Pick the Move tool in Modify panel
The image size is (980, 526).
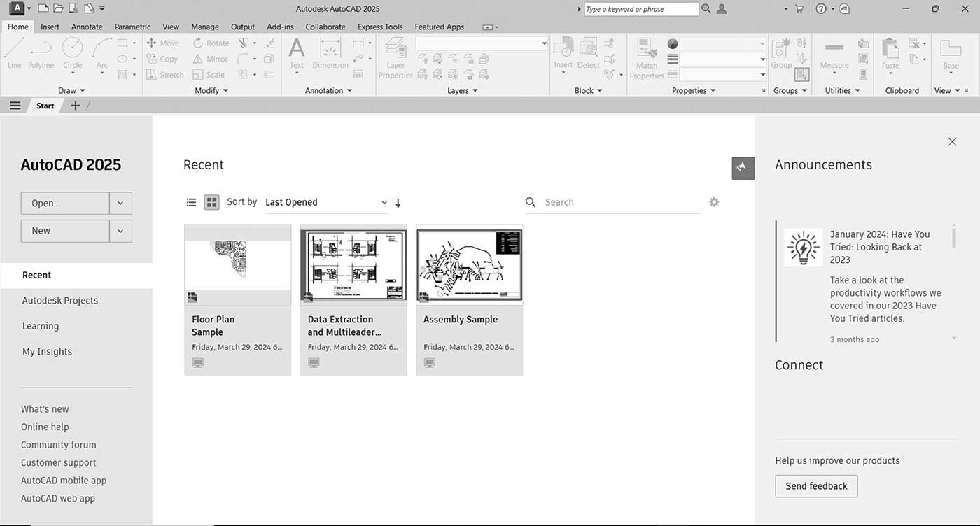pos(163,43)
